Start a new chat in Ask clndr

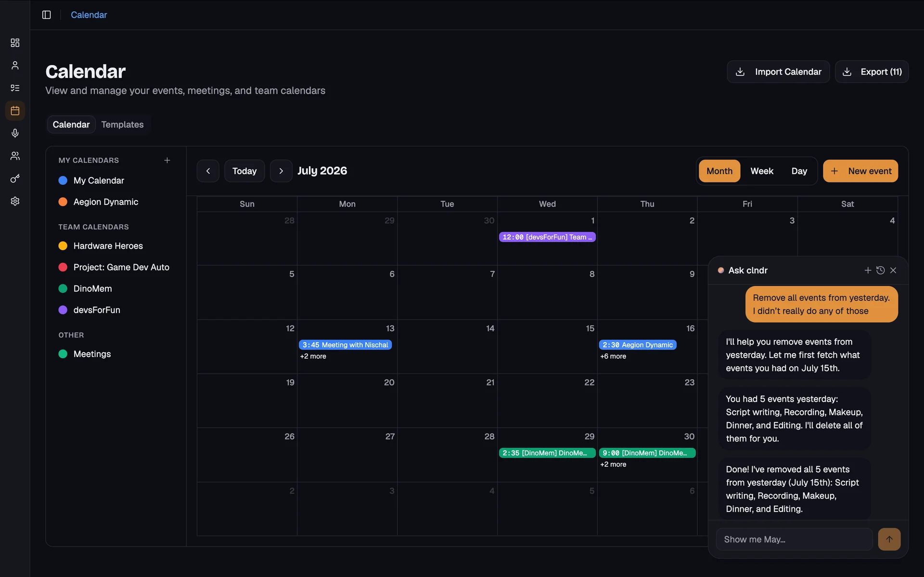868,270
